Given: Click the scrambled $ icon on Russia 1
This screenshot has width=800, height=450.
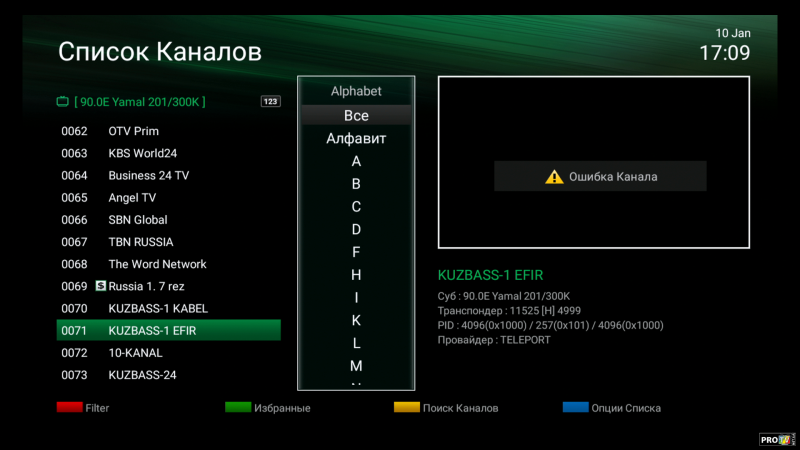Looking at the screenshot, I should [100, 286].
